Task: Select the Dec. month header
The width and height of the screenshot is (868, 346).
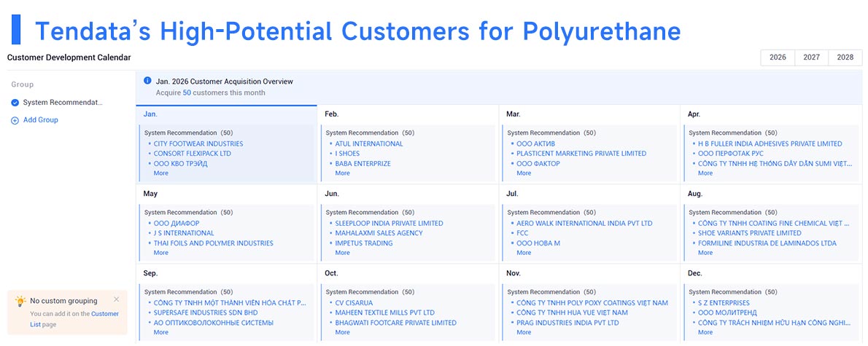Action: 694,274
